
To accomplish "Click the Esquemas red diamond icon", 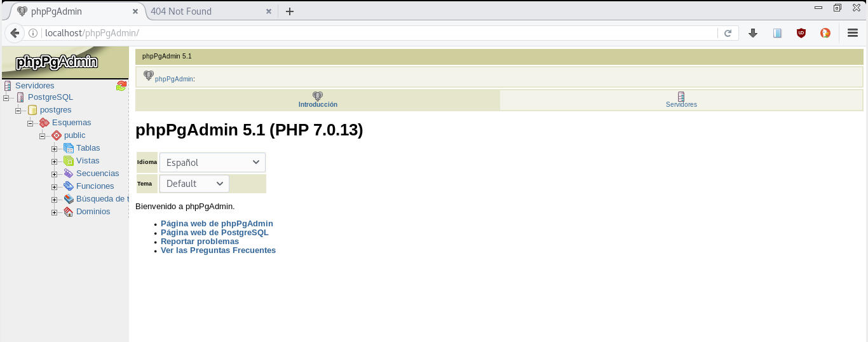I will [x=44, y=123].
